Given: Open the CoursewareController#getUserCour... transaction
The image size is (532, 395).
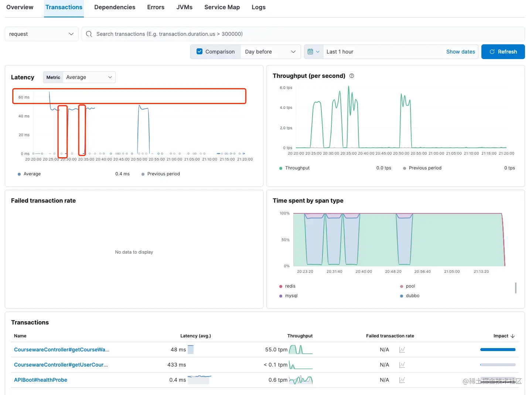Looking at the screenshot, I should coord(61,365).
